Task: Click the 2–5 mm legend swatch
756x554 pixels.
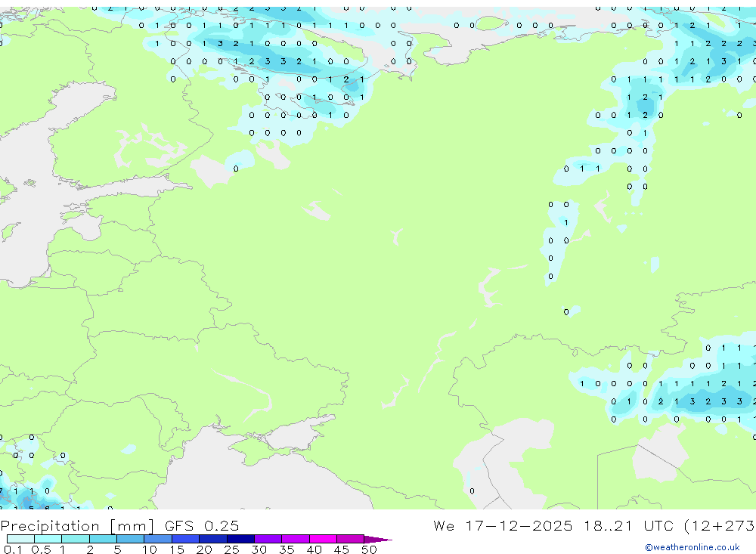Action: coord(103,539)
